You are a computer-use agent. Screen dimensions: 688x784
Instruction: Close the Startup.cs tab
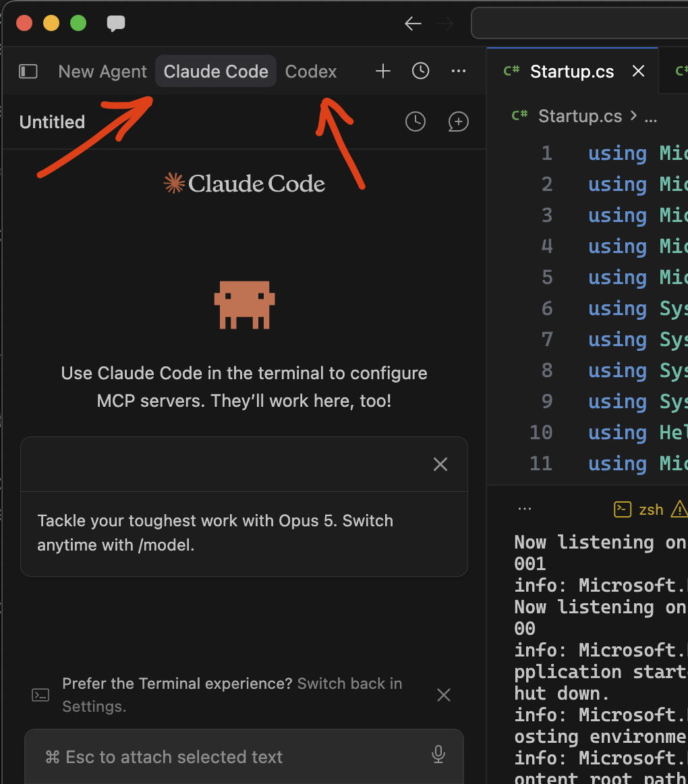click(639, 71)
